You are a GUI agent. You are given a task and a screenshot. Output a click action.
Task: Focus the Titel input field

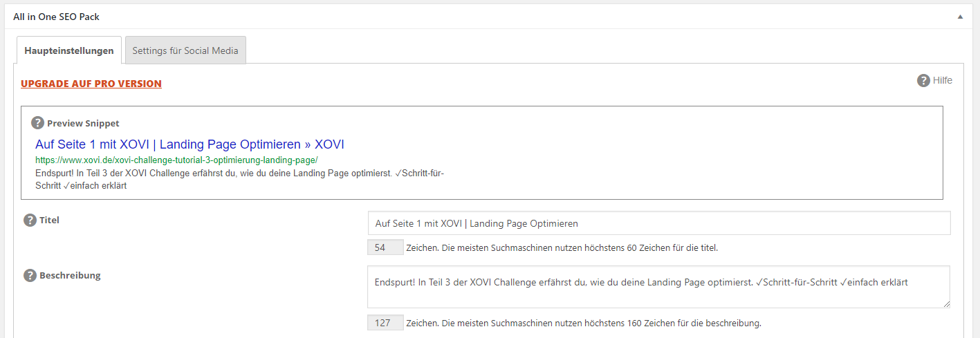pos(659,223)
